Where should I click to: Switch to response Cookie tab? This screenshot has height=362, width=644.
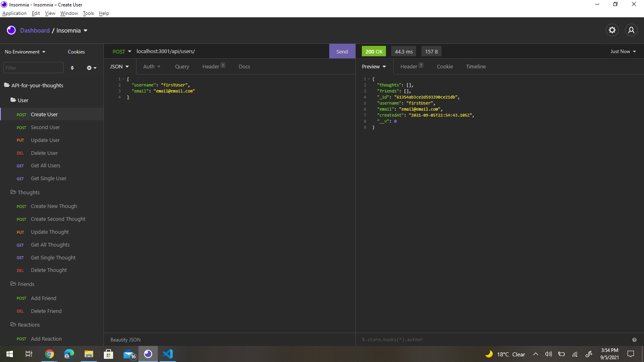(445, 67)
